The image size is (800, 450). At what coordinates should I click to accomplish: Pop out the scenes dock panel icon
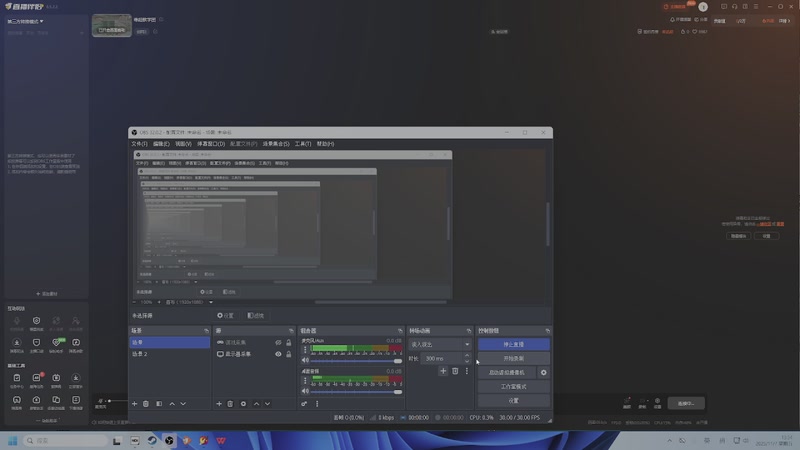tap(207, 331)
